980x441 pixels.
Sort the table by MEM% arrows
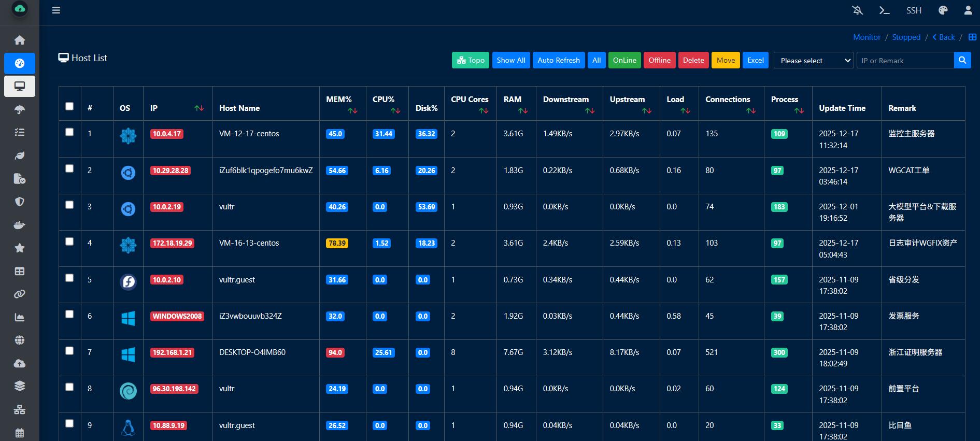352,110
